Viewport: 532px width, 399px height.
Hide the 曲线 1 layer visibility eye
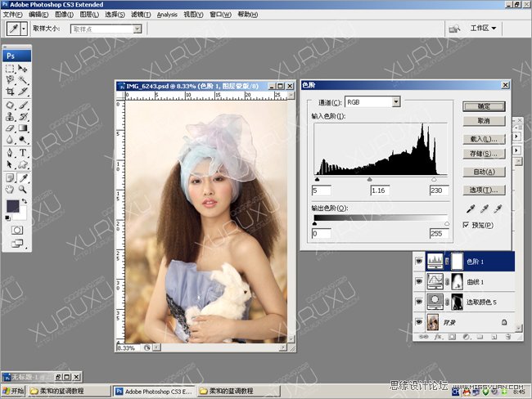(x=419, y=282)
